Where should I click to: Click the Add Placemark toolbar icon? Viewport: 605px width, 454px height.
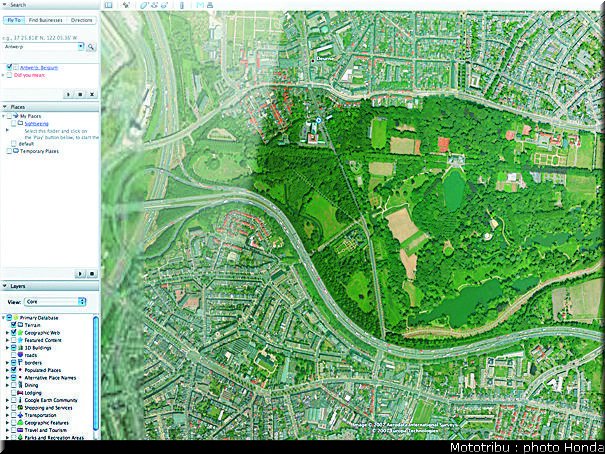pyautogui.click(x=126, y=5)
